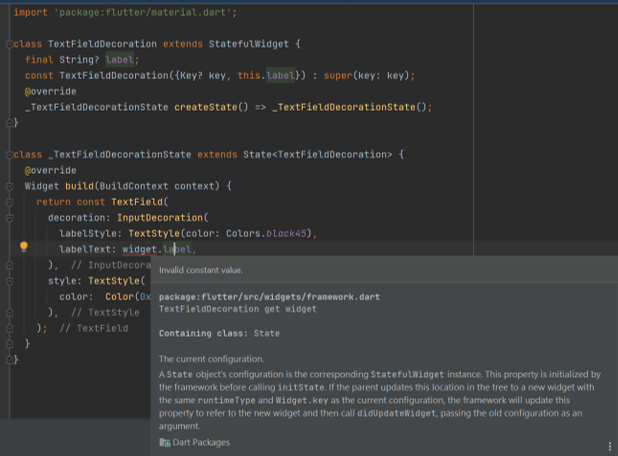Open the three-dot options in documentation popup
The width and height of the screenshot is (618, 456).
click(x=610, y=446)
